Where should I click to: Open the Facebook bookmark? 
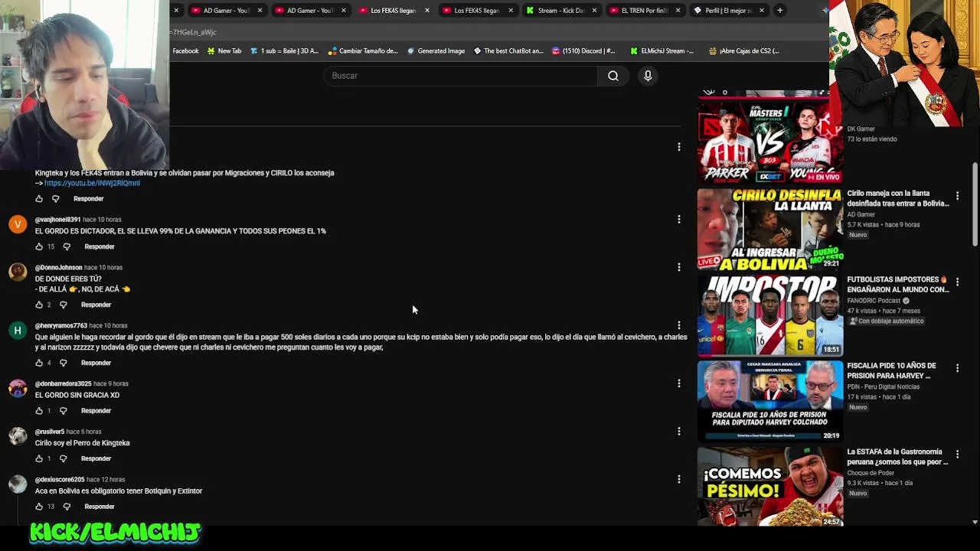click(x=185, y=51)
